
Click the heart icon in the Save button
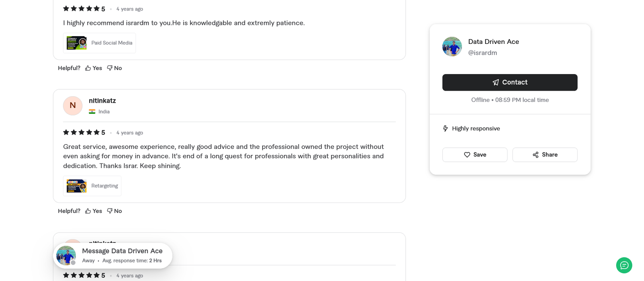tap(467, 155)
